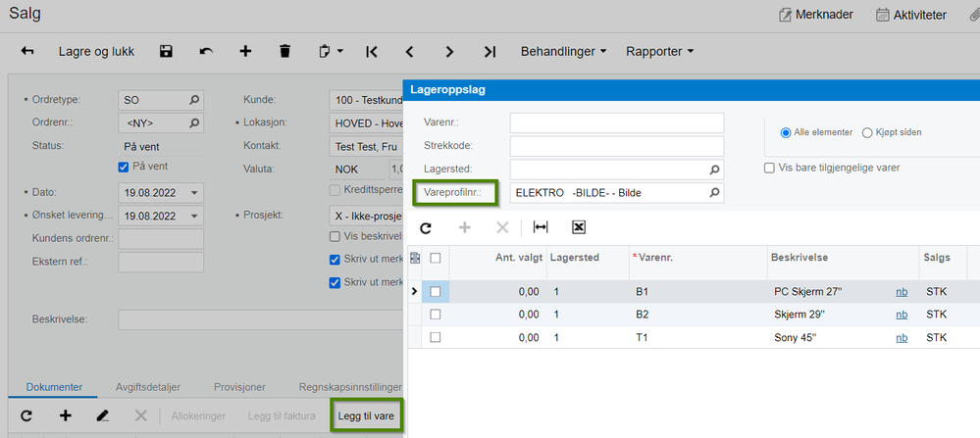Open the Provisjoner tab
The image size is (980, 438).
[x=240, y=387]
